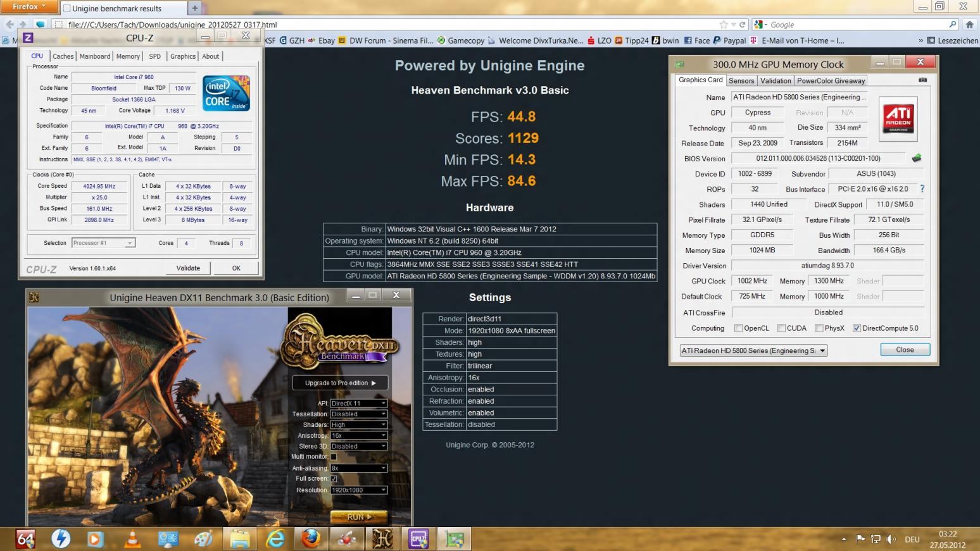This screenshot has width=980, height=551.
Task: Uncheck the Full screen checkbox in Heaven
Action: pos(334,479)
